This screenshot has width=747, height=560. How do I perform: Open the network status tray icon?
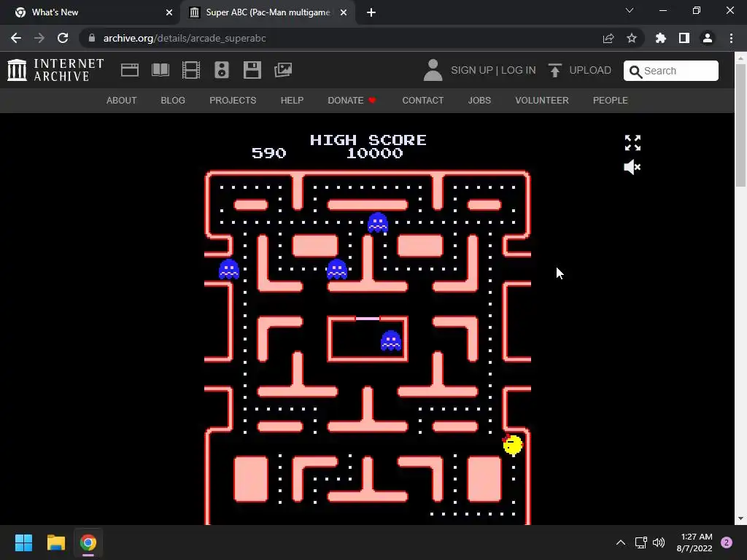coord(640,542)
